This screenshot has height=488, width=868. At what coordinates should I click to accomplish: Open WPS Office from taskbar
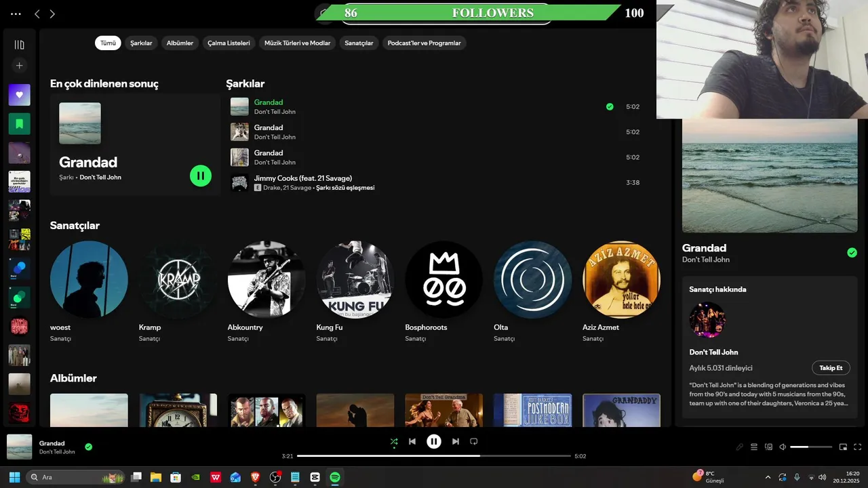216,477
